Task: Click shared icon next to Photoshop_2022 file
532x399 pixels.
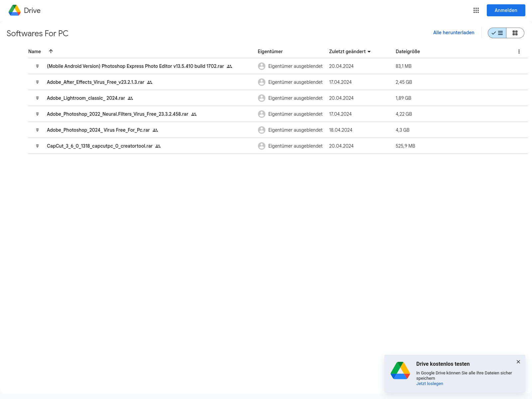Action: pyautogui.click(x=194, y=114)
